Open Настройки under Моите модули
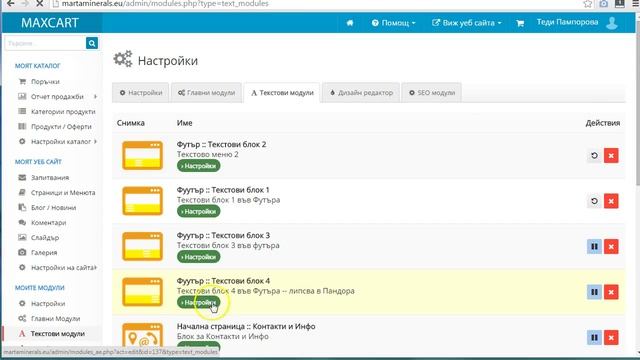This screenshot has width=640, height=360. point(48,304)
